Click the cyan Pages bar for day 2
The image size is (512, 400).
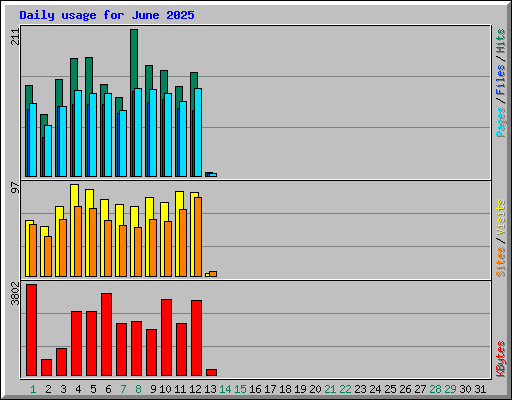(x=48, y=151)
